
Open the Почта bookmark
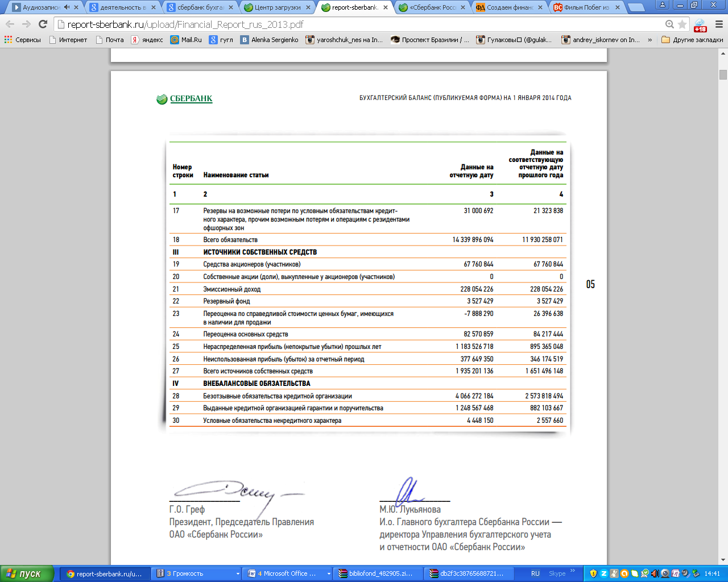pos(110,40)
